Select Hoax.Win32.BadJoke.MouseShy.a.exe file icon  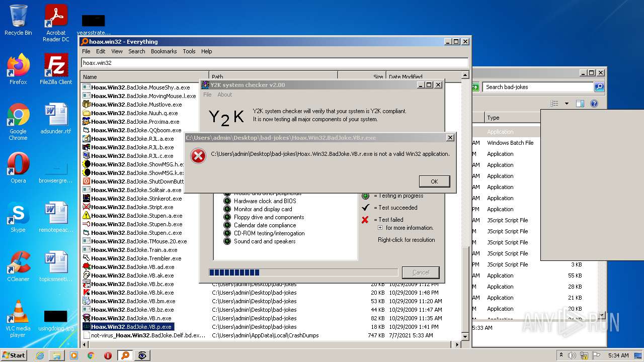click(x=87, y=87)
